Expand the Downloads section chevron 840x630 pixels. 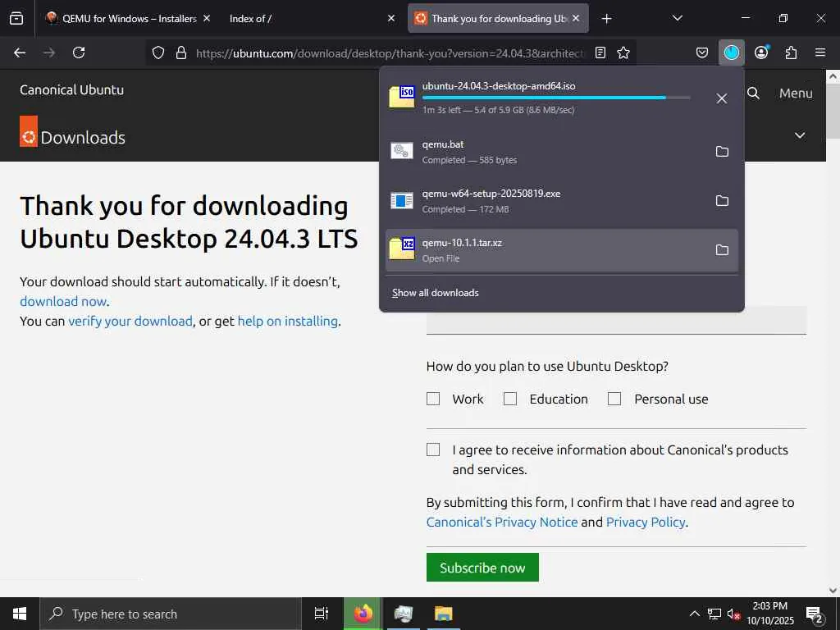pyautogui.click(x=799, y=135)
